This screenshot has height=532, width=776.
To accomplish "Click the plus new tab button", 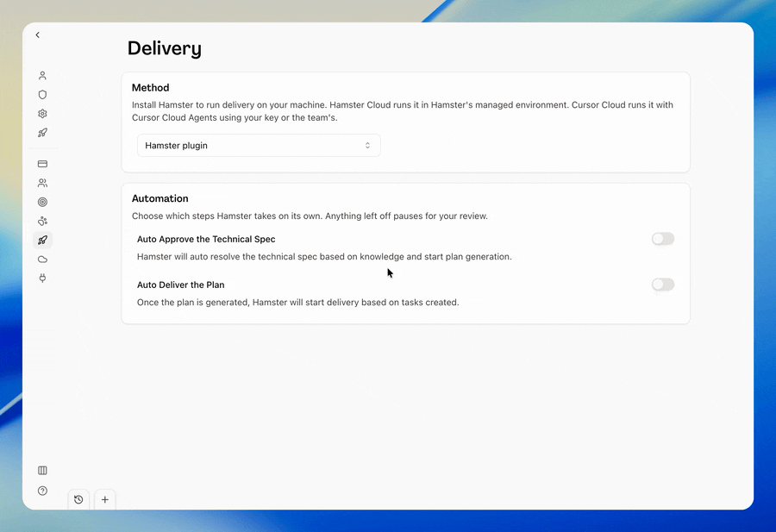I will [105, 499].
